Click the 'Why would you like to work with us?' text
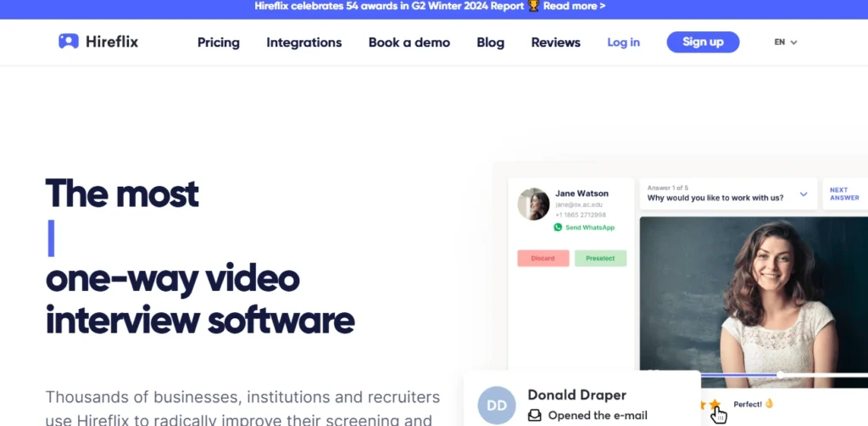This screenshot has width=868, height=426. [x=715, y=198]
